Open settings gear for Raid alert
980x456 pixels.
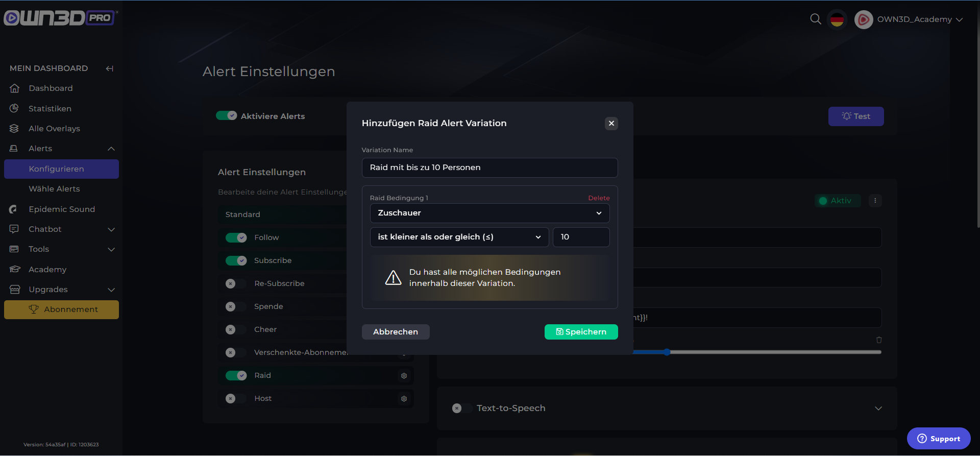coord(404,376)
